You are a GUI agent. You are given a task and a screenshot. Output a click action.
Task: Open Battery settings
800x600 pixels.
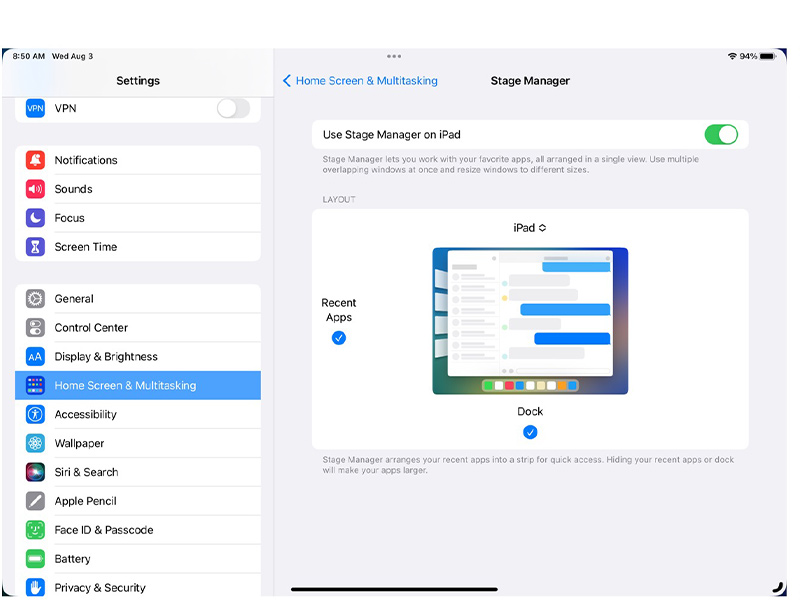(x=138, y=559)
